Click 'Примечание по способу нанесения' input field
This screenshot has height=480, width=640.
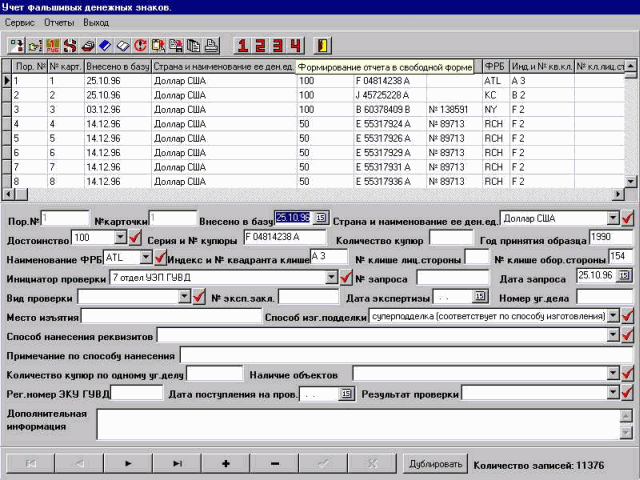(407, 355)
